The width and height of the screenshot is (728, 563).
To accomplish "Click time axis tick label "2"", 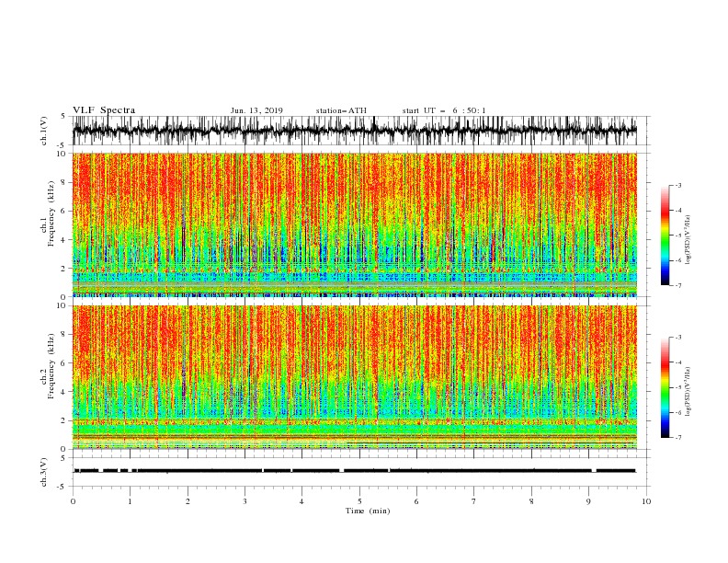I will click(188, 501).
